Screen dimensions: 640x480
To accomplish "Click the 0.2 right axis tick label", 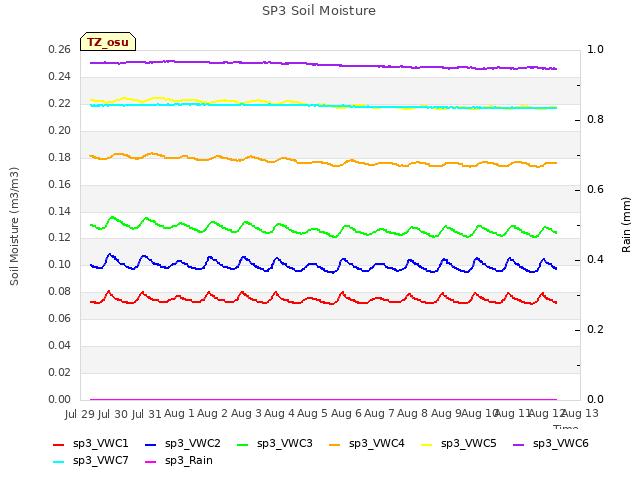I will click(x=595, y=329).
